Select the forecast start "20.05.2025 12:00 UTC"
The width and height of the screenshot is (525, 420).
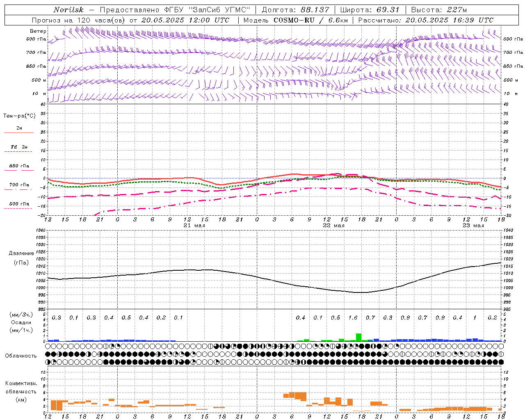[x=185, y=20]
